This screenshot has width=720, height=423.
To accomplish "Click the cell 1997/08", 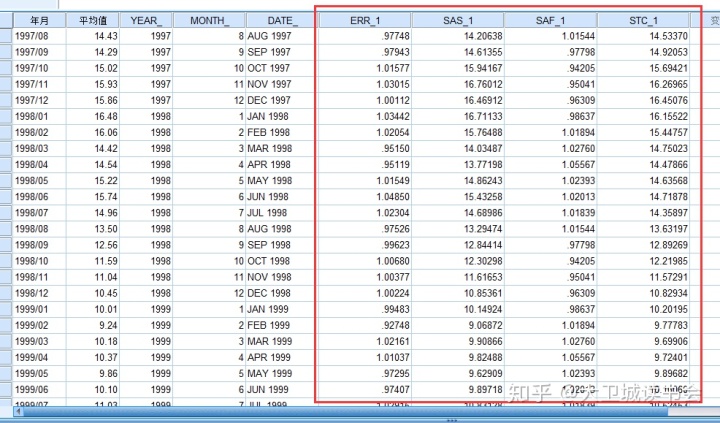I will pos(39,36).
